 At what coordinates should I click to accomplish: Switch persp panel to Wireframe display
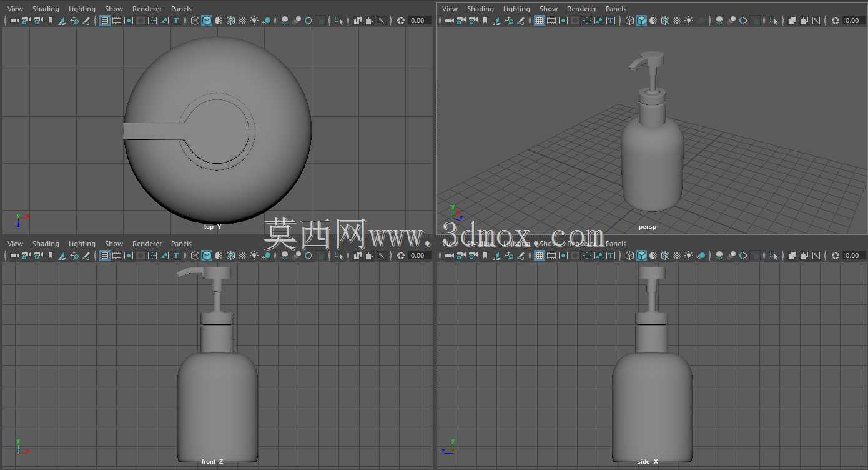(629, 21)
